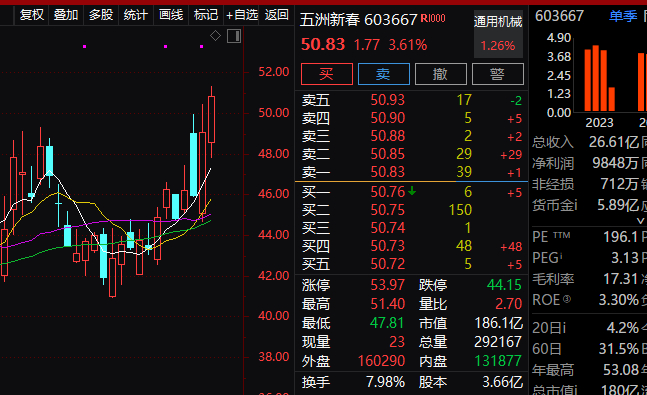647x395 pixels.
Task: Click the ROE info circle icon
Action: (x=567, y=299)
